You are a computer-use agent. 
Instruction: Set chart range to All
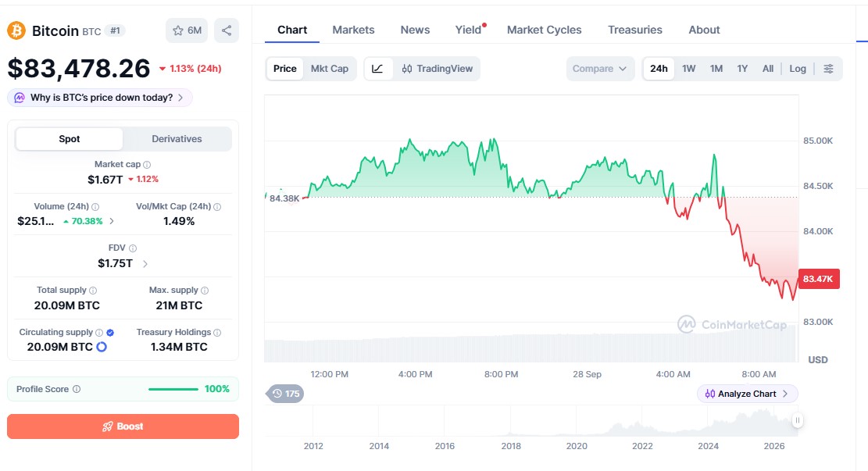[x=768, y=69]
